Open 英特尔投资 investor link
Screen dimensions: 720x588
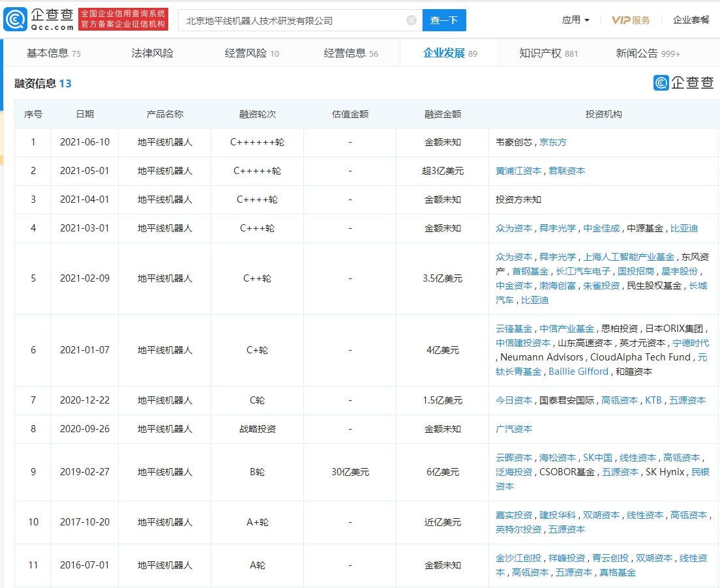tap(518, 529)
